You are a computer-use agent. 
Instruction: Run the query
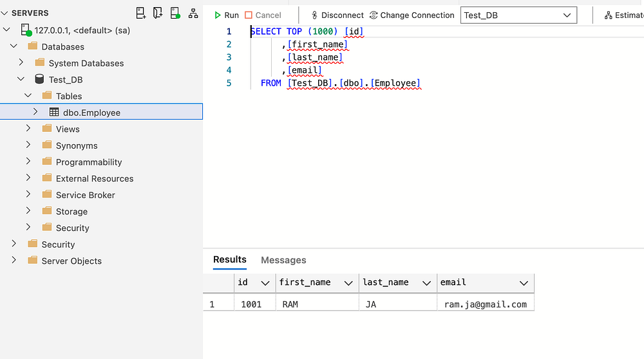tap(226, 15)
